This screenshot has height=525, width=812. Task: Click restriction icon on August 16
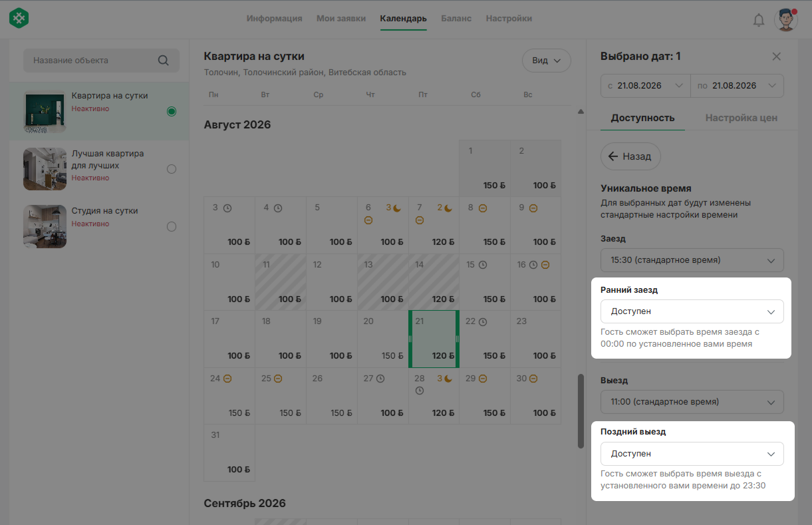[x=545, y=265]
